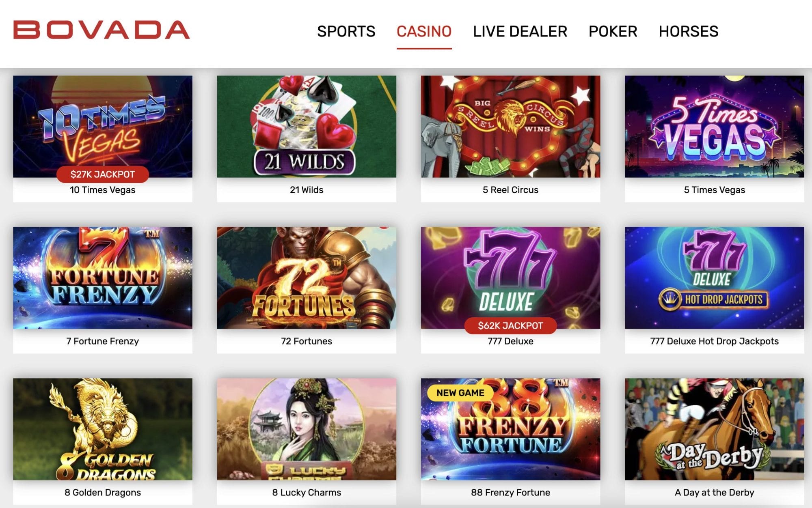Click the 88 Frenzy Fortune title link
This screenshot has height=508, width=812.
[x=510, y=493]
